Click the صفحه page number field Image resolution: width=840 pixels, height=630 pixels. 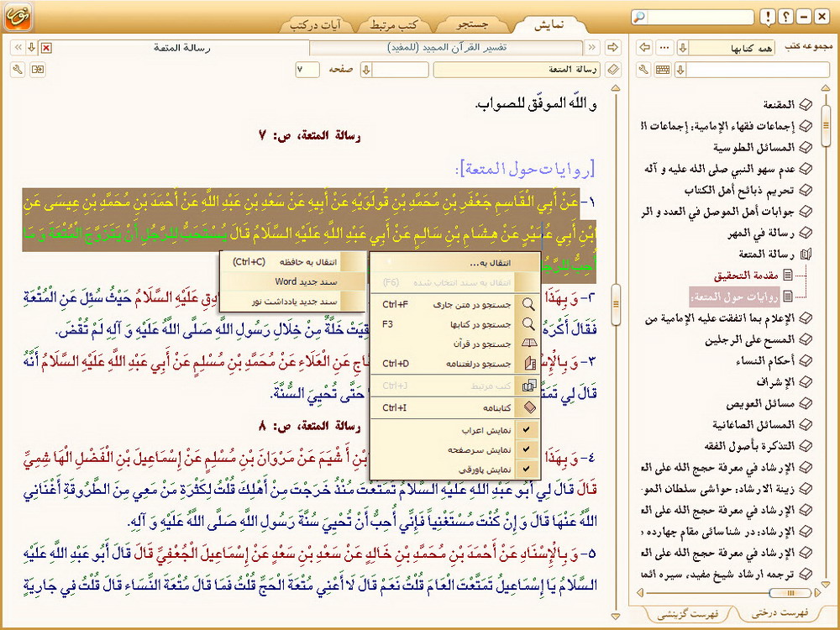(x=307, y=70)
